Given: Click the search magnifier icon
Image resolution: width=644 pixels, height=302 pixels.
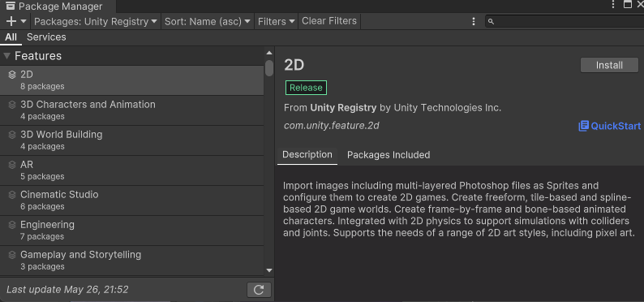Looking at the screenshot, I should 491,22.
